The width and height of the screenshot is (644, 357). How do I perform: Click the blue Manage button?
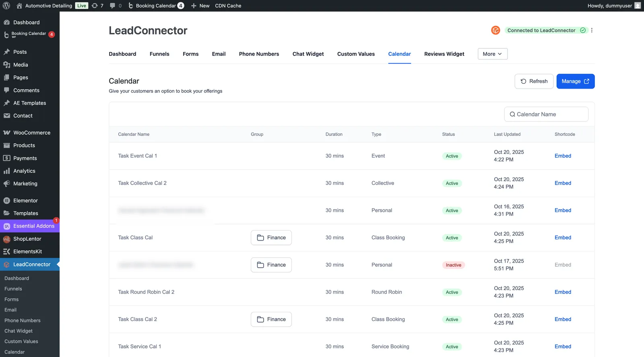[x=575, y=81]
